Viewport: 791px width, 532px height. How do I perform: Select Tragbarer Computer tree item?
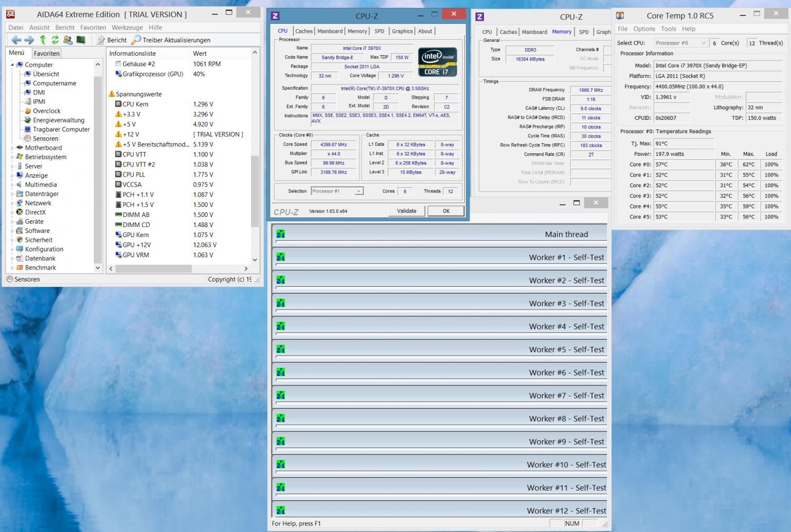(x=61, y=129)
